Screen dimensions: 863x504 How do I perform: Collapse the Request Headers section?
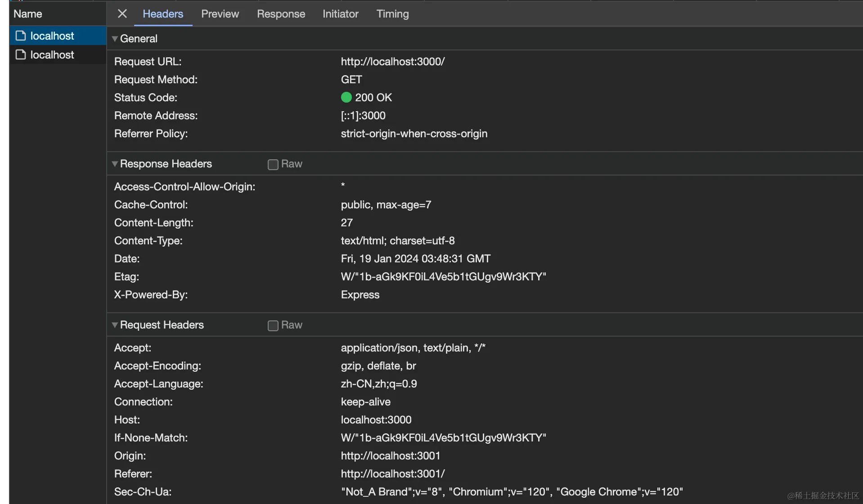click(115, 325)
